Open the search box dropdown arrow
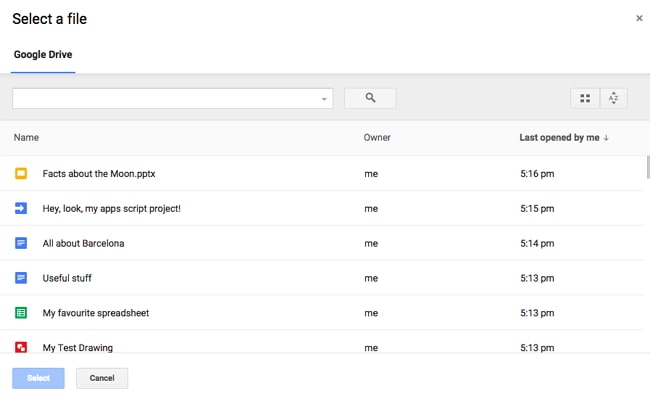Screen dimensions: 650x399 coord(324,99)
